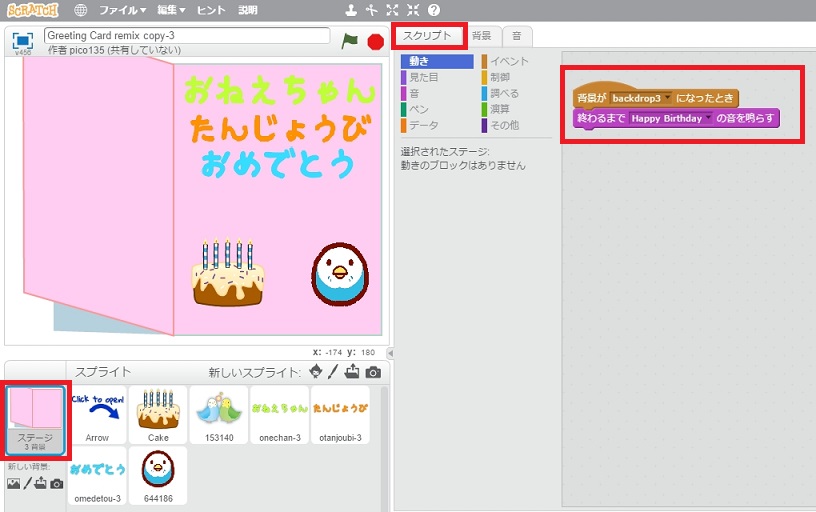Open the Happy Birthday sound dropdown

[671, 119]
